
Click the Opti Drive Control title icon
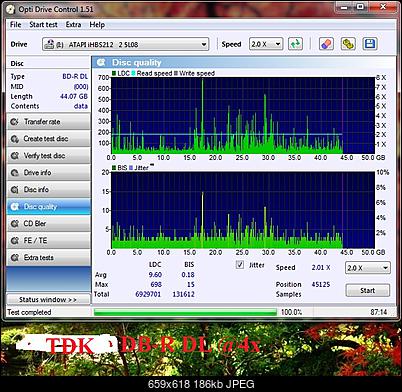[x=10, y=9]
